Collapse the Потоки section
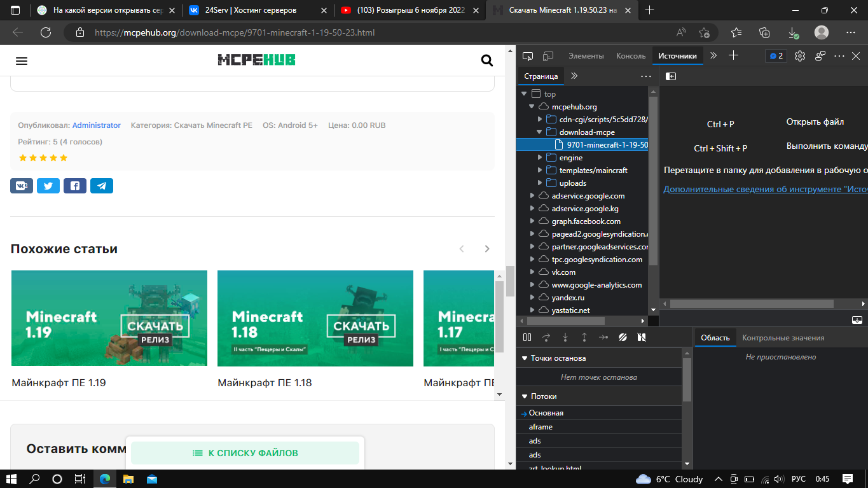The height and width of the screenshot is (488, 868). 525,396
